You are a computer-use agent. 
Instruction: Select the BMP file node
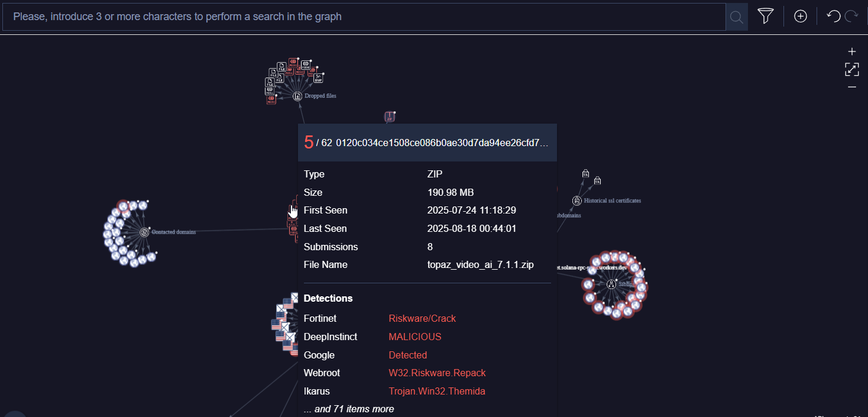(x=318, y=77)
